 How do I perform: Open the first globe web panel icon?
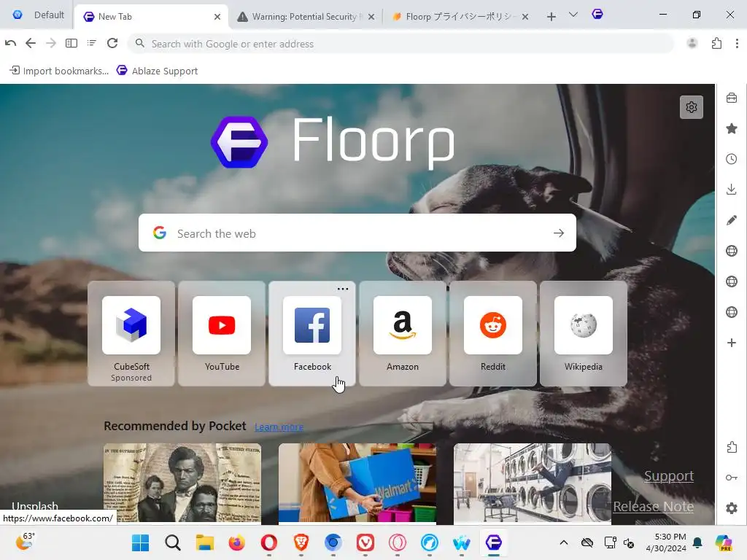click(732, 251)
